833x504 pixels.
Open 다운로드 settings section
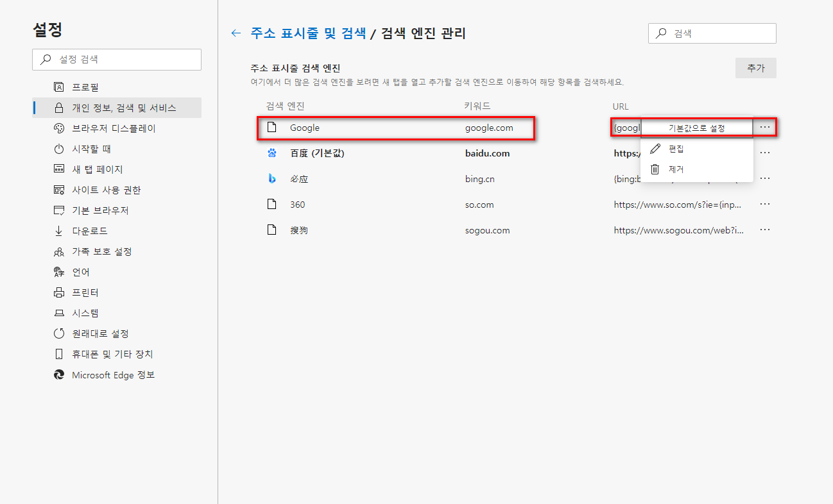click(x=117, y=231)
